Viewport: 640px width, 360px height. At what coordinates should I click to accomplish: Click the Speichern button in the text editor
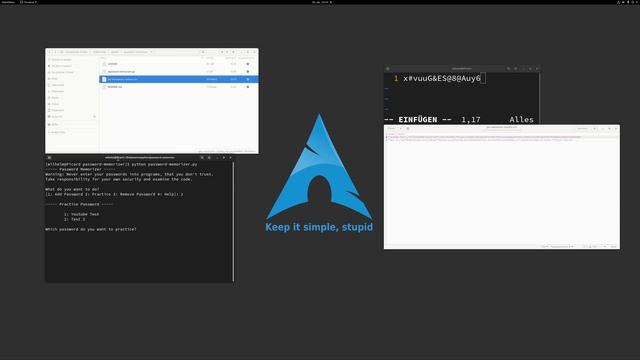582,129
